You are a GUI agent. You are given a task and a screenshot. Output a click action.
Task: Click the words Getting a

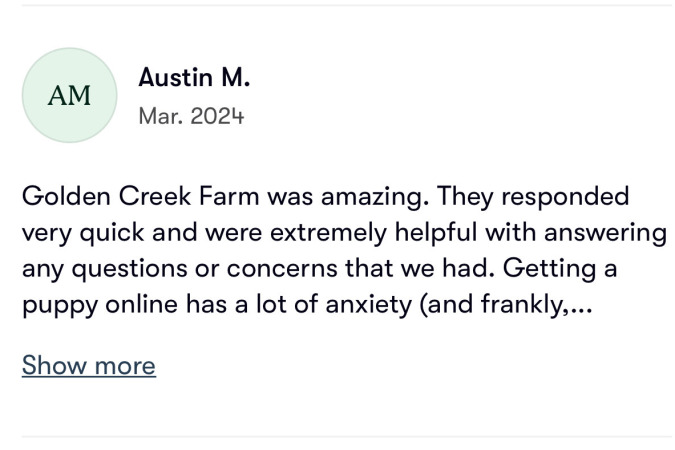click(x=560, y=269)
